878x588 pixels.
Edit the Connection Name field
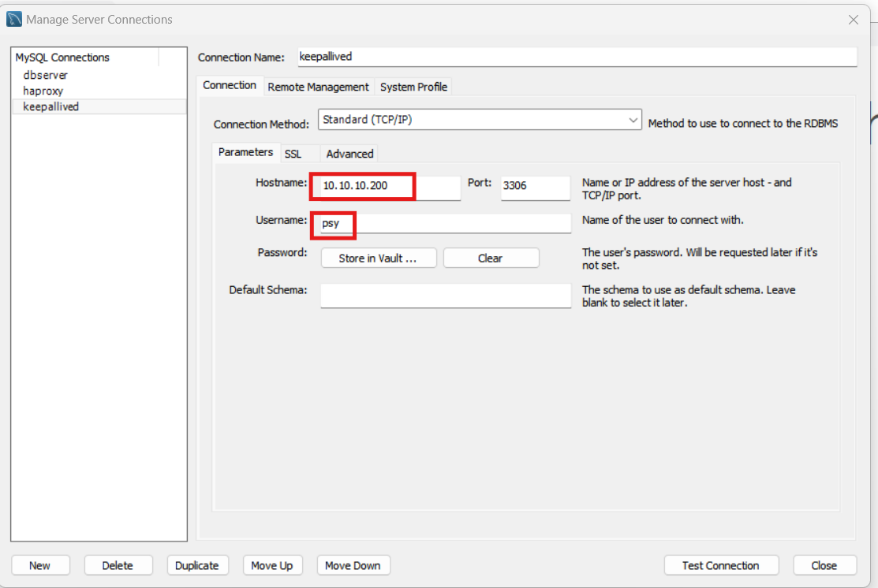pyautogui.click(x=577, y=57)
